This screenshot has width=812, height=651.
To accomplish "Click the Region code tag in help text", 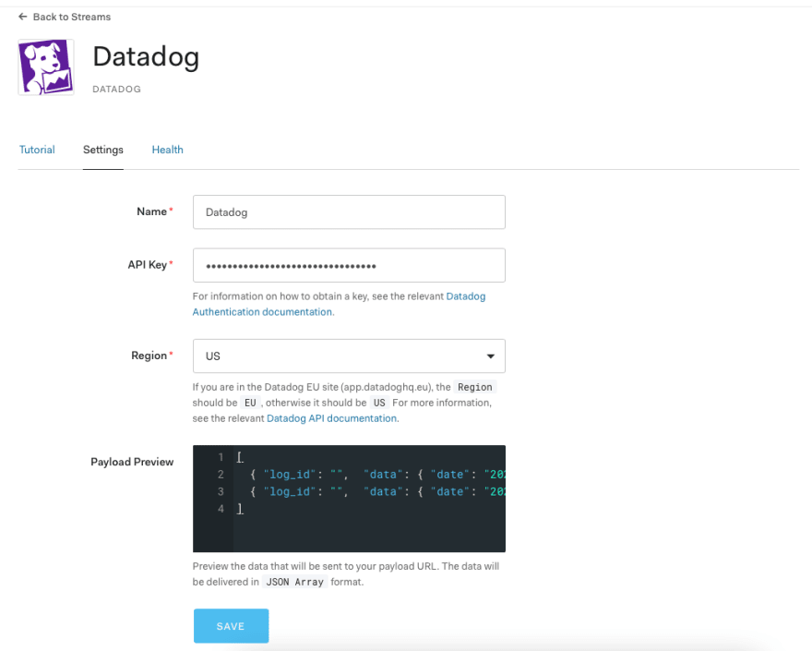I will [475, 387].
